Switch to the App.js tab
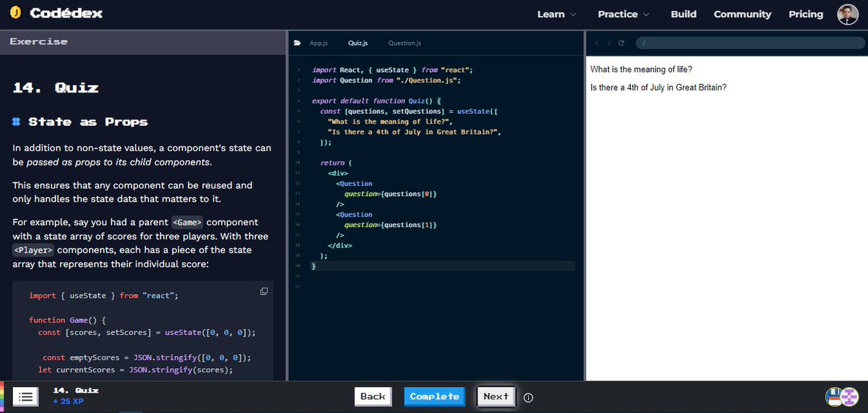Screen dimensions: 868x413 click(318, 43)
